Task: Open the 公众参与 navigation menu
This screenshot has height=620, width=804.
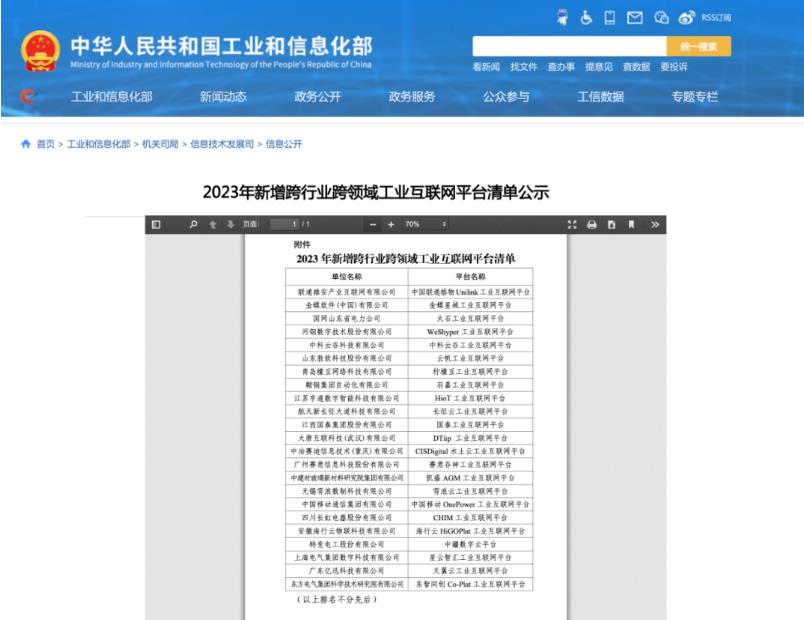Action: coord(506,96)
